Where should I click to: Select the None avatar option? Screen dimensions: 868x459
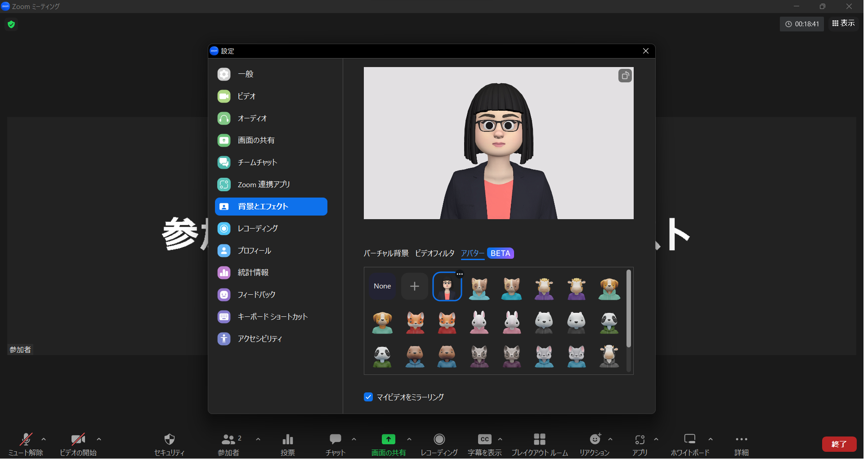pyautogui.click(x=382, y=286)
